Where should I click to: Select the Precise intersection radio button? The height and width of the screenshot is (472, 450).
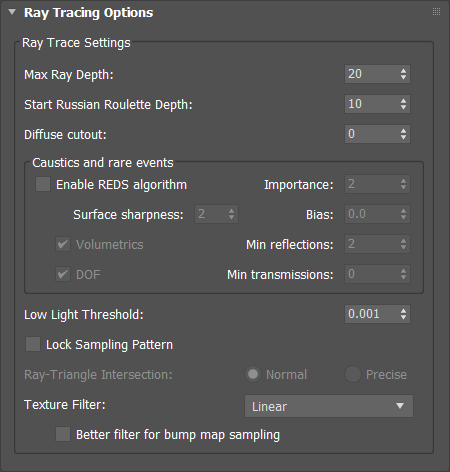click(x=353, y=374)
